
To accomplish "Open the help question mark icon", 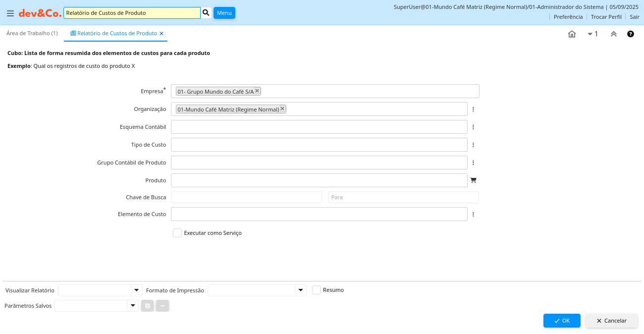I will point(631,34).
